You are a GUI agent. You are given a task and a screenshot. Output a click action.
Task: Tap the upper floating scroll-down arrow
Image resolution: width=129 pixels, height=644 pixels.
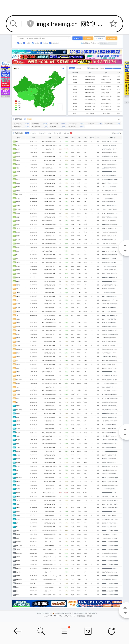point(125,250)
